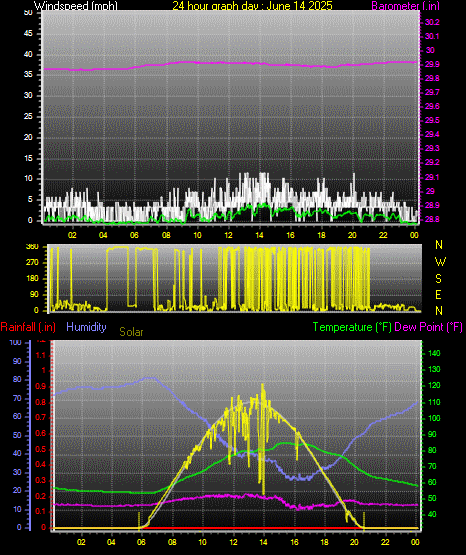This screenshot has height=555, width=466.
Task: Click the 50 windspeed scale value
Action: (28, 13)
